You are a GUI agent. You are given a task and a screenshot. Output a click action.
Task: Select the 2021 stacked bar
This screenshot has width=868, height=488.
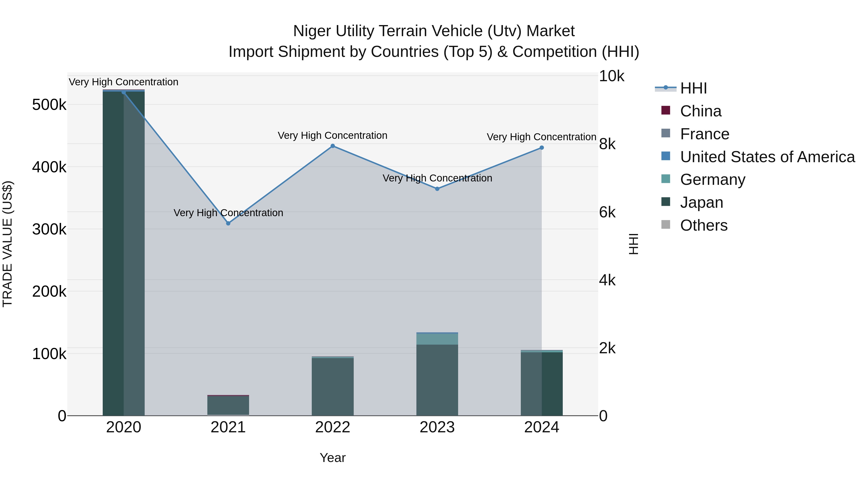tap(228, 405)
